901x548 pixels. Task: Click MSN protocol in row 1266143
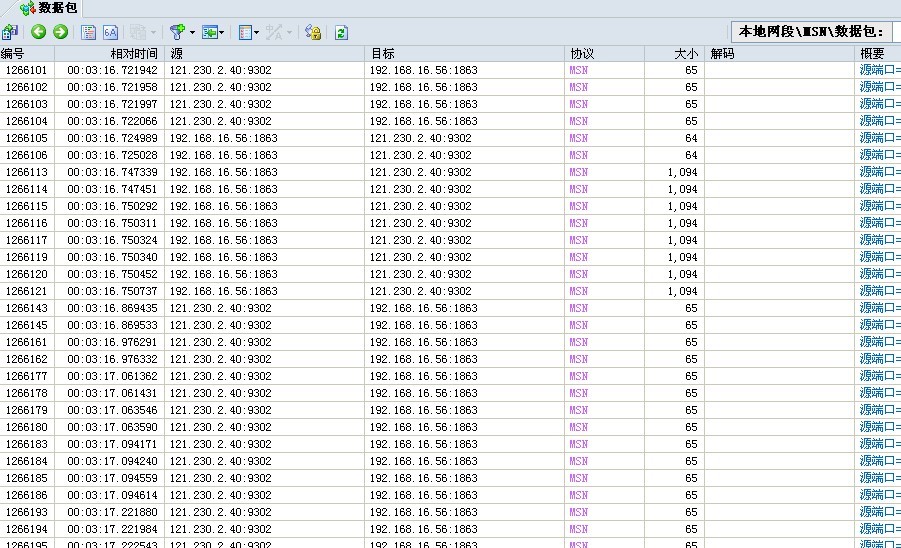tap(579, 308)
